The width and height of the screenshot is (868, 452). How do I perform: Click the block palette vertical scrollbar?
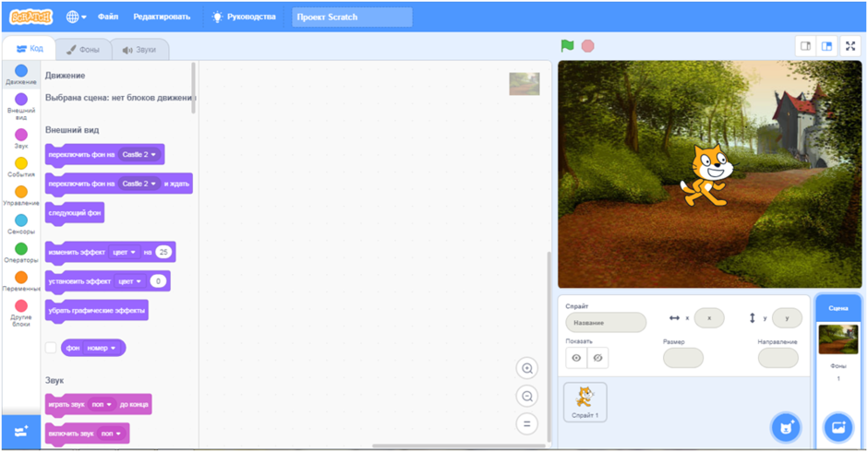click(x=193, y=89)
